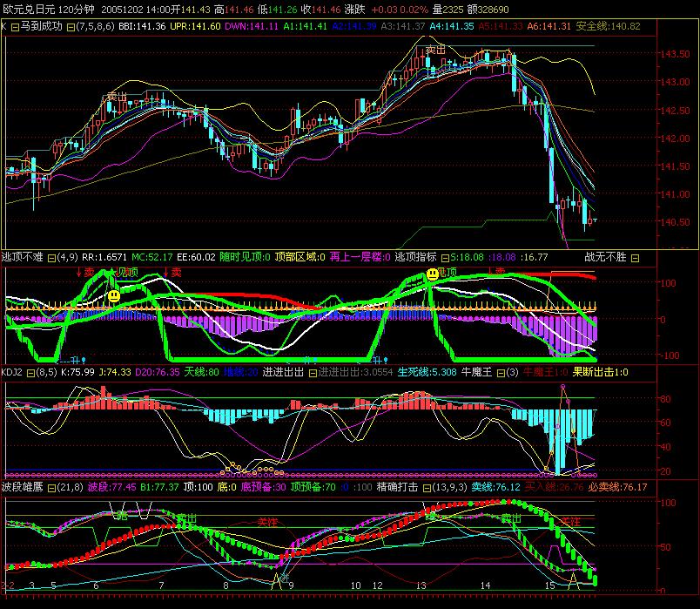Click the UPR:141.60 value
The width and height of the screenshot is (700, 609).
point(196,26)
